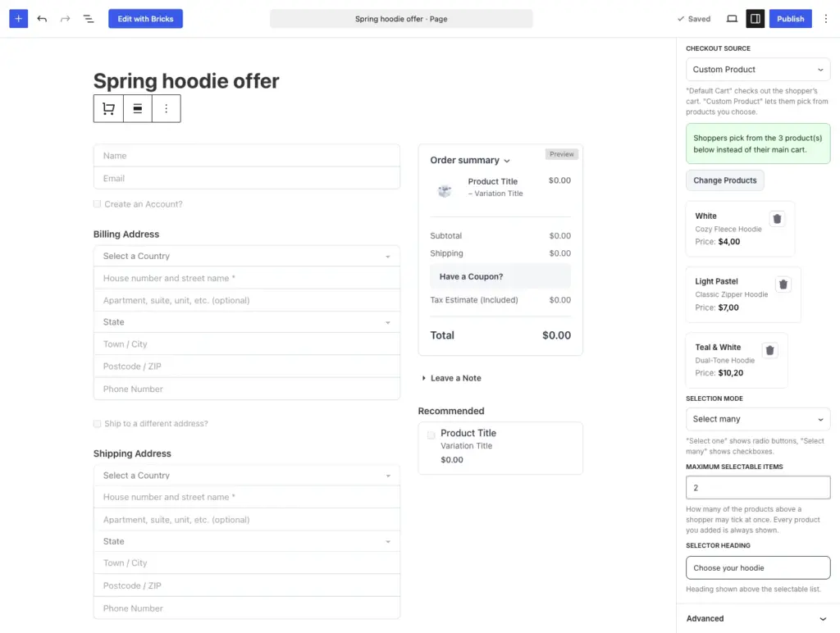Click billing Apartment, suite, unit field

246,300
